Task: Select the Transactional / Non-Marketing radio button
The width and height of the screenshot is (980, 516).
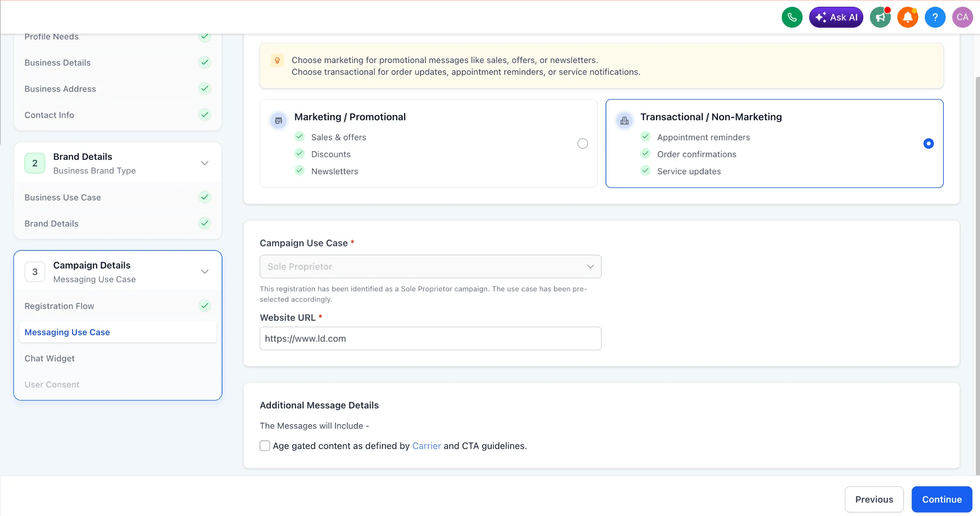Action: pyautogui.click(x=928, y=144)
